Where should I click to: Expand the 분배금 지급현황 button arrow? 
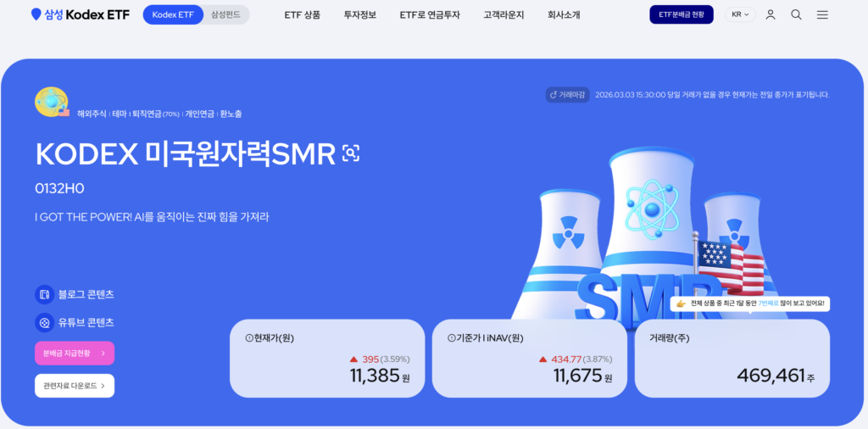pos(103,354)
